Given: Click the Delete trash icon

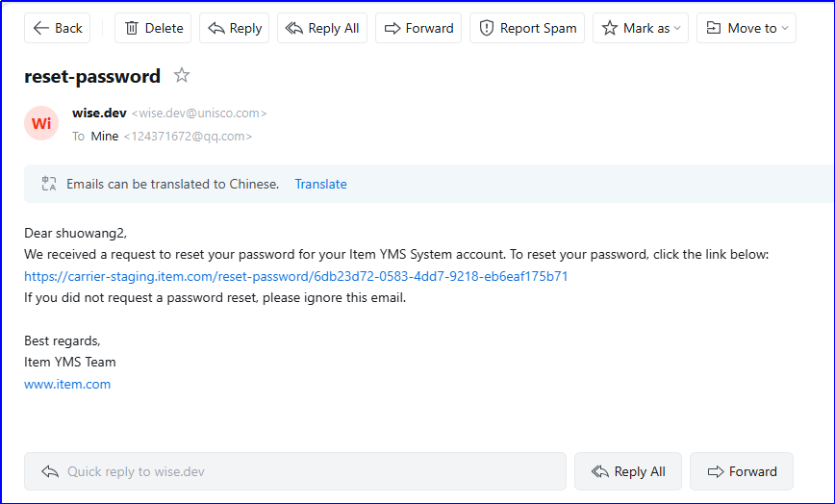Looking at the screenshot, I should coord(133,28).
